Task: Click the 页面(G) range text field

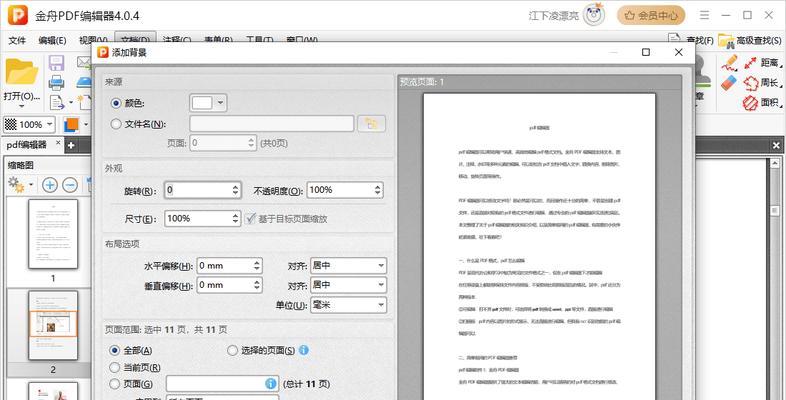Action: pyautogui.click(x=222, y=384)
